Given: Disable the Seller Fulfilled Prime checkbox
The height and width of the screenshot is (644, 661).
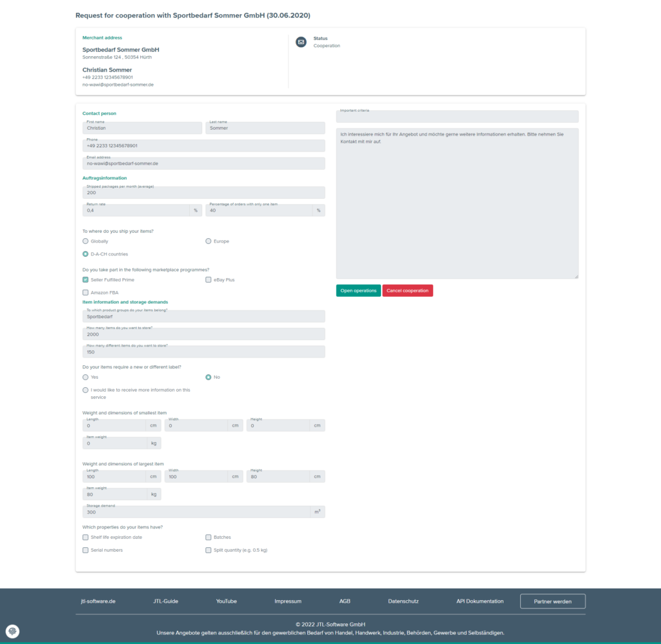Looking at the screenshot, I should (x=85, y=279).
